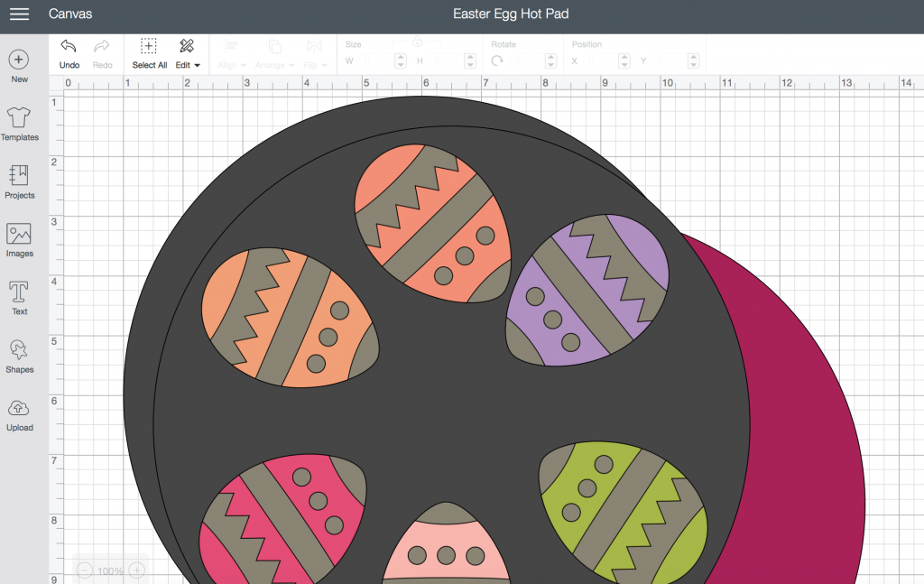Click the Height size input field
The height and width of the screenshot is (584, 924).
448,60
